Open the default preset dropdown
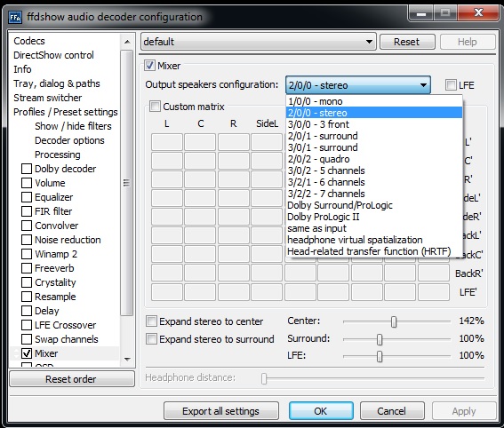Viewport: 504px width, 428px height. click(x=258, y=42)
